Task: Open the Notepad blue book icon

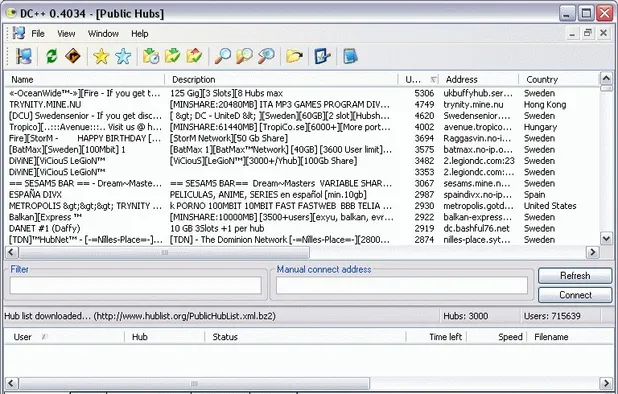Action: 350,56
